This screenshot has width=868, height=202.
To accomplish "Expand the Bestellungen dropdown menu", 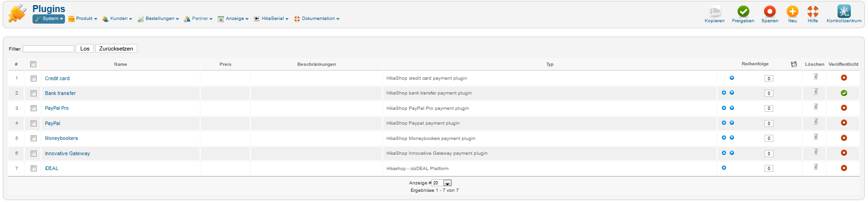I will [x=158, y=19].
